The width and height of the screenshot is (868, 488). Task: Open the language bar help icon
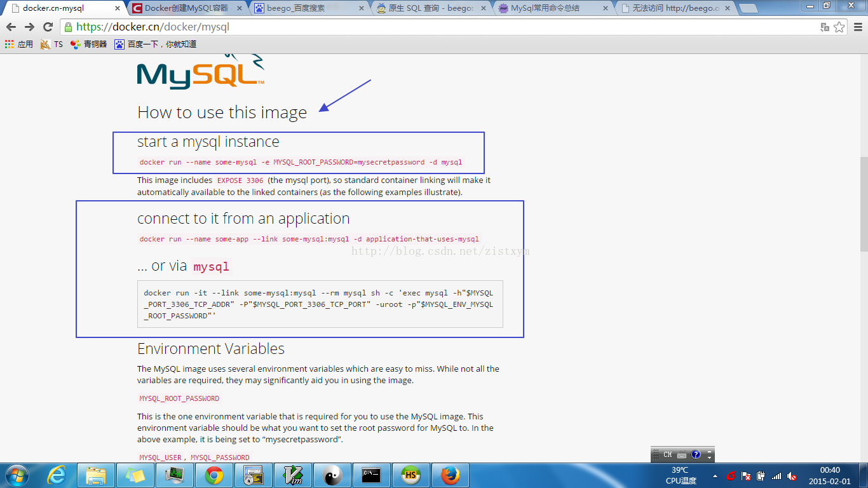pos(696,455)
